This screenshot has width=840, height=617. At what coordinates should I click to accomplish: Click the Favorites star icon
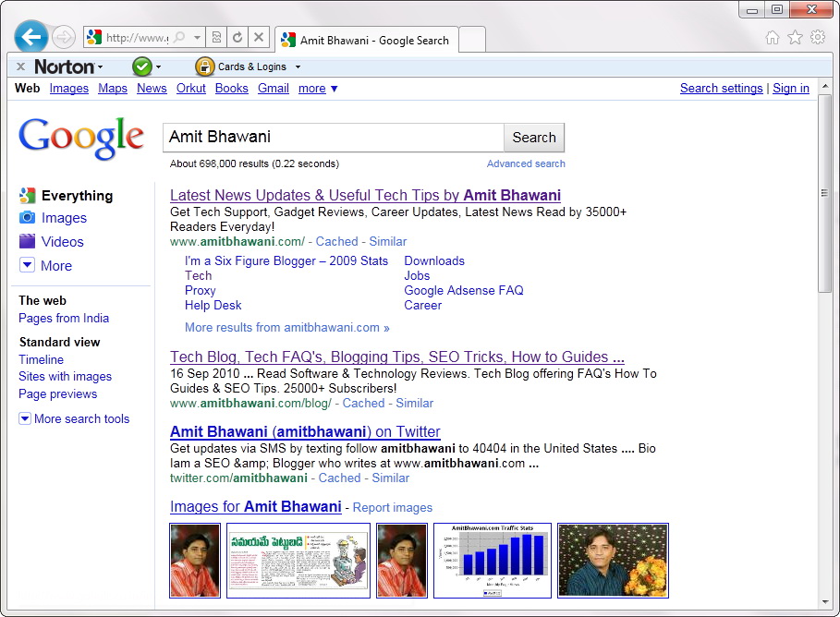click(795, 38)
